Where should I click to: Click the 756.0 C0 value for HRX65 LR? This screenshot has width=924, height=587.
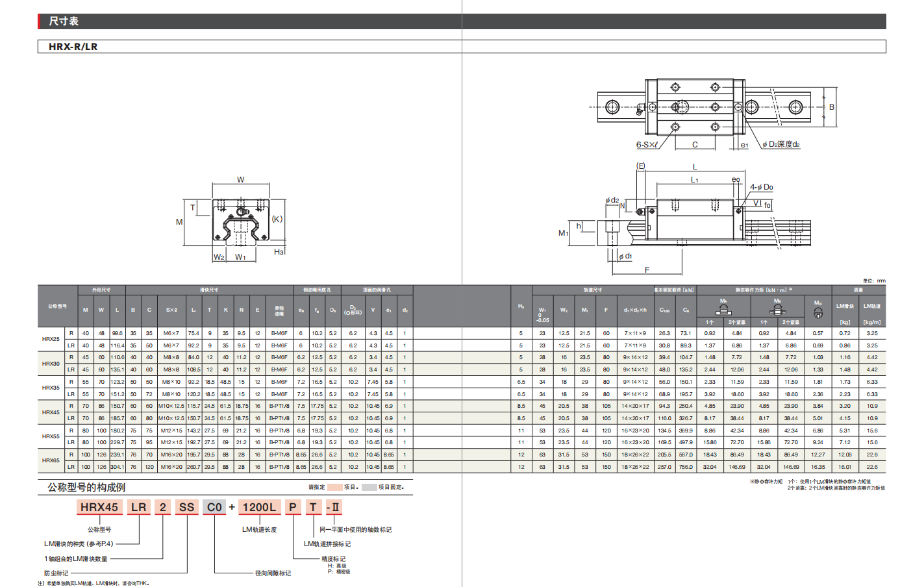[x=686, y=467]
